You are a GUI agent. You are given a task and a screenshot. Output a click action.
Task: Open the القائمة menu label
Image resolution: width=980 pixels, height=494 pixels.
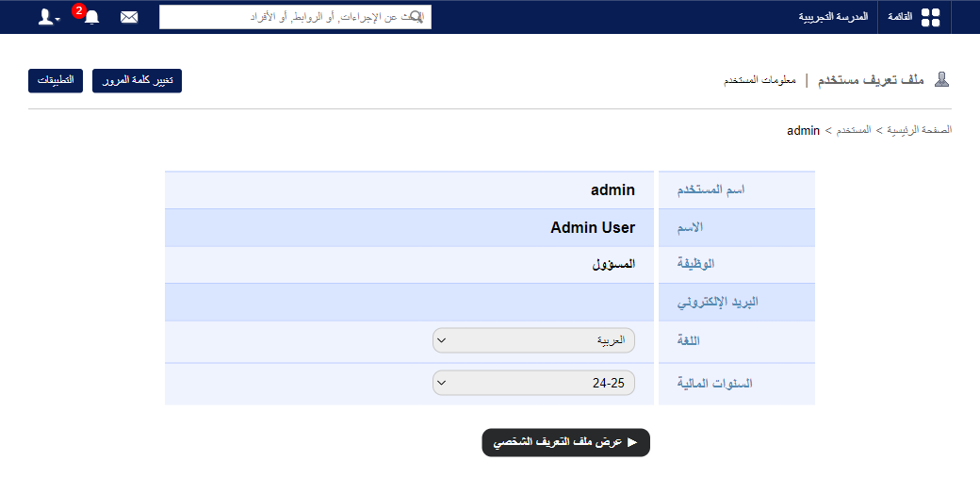click(x=900, y=17)
